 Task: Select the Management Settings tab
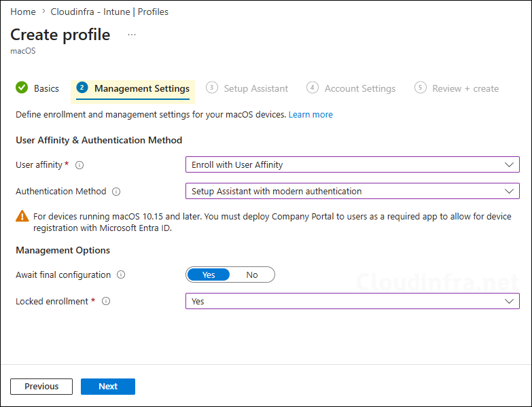pyautogui.click(x=132, y=90)
